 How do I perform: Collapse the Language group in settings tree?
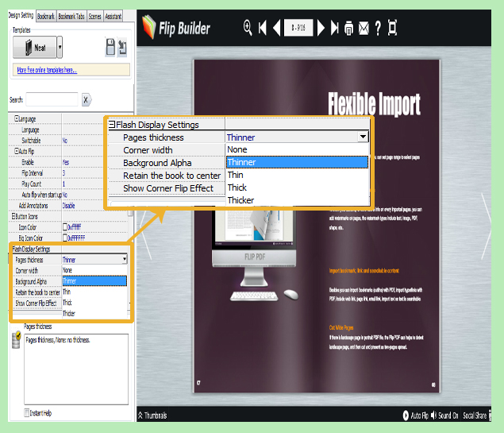(x=16, y=118)
